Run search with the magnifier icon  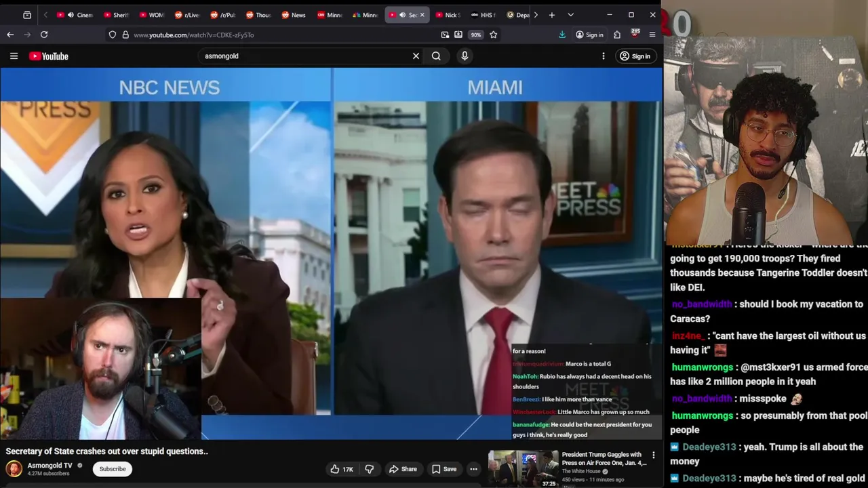pos(436,56)
